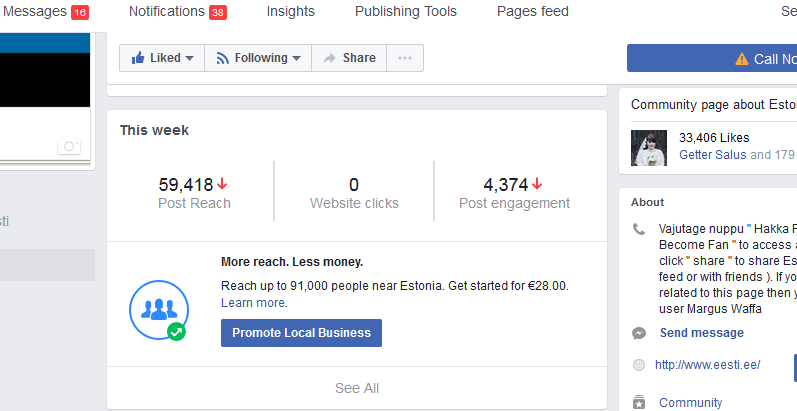Image resolution: width=797 pixels, height=411 pixels.
Task: Switch to the Insights tab
Action: [x=290, y=12]
